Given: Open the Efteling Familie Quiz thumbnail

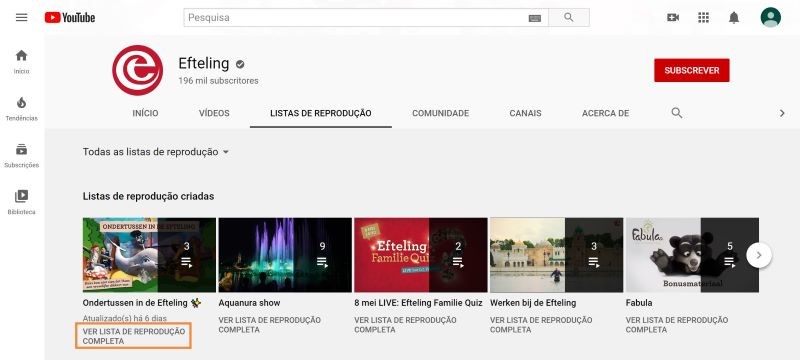Looking at the screenshot, I should point(420,255).
